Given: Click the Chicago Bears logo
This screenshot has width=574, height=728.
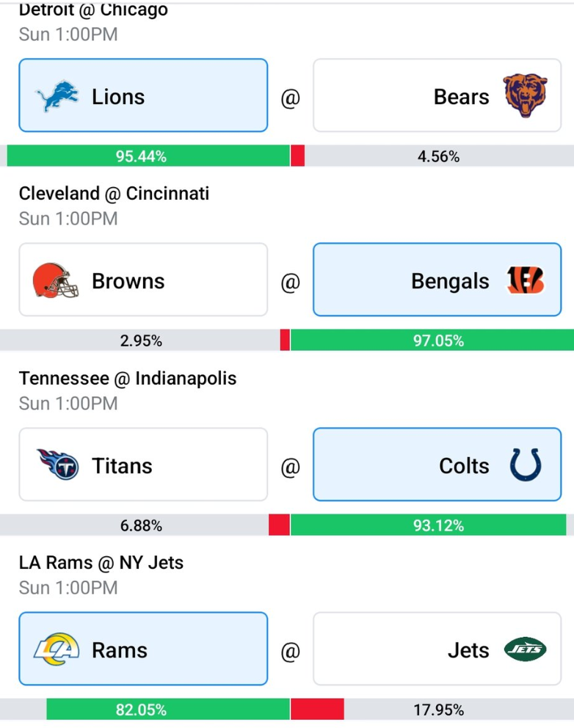Looking at the screenshot, I should pyautogui.click(x=526, y=95).
